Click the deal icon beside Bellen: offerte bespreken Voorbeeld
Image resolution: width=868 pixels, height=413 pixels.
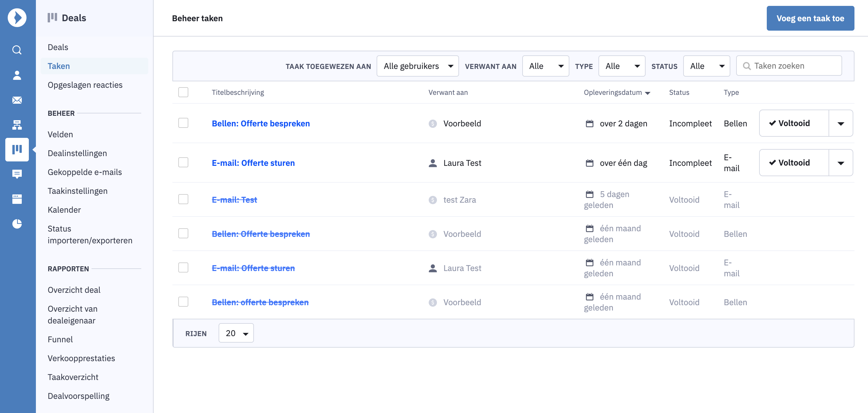point(433,302)
